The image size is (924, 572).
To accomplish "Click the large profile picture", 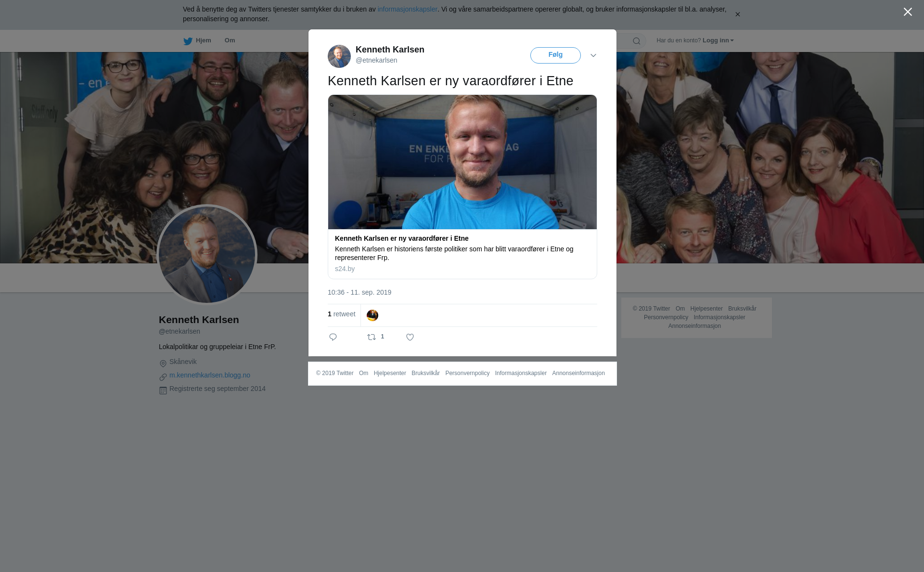I will 207,255.
